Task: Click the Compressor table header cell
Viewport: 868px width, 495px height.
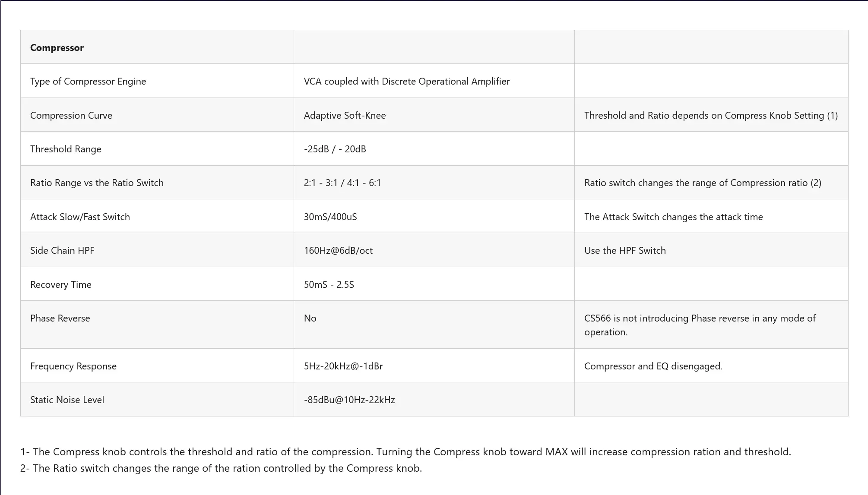Action: coord(57,47)
